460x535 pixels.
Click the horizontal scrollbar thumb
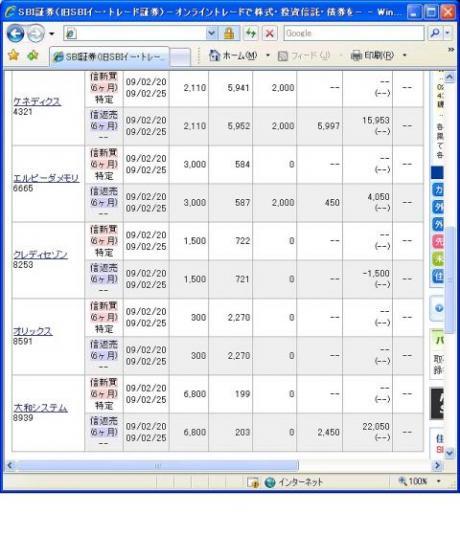[157, 465]
